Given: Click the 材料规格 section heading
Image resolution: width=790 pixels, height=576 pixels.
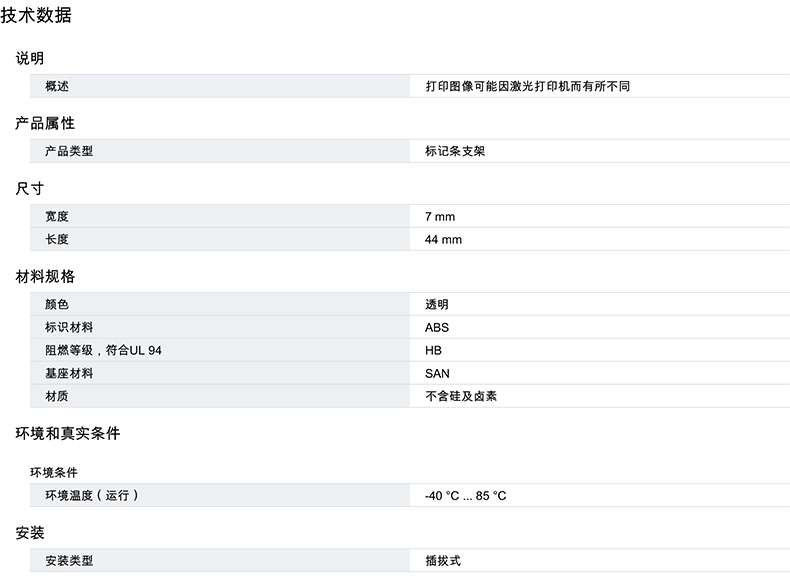Looking at the screenshot, I should 45,276.
